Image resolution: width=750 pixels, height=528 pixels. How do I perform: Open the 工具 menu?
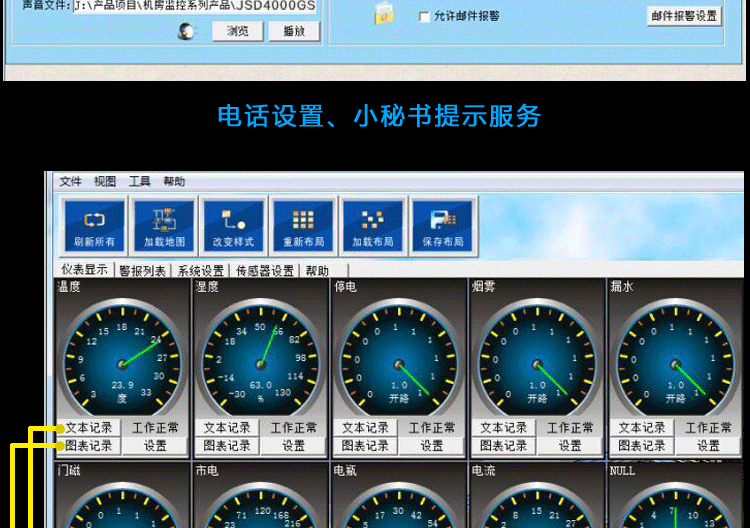click(139, 182)
